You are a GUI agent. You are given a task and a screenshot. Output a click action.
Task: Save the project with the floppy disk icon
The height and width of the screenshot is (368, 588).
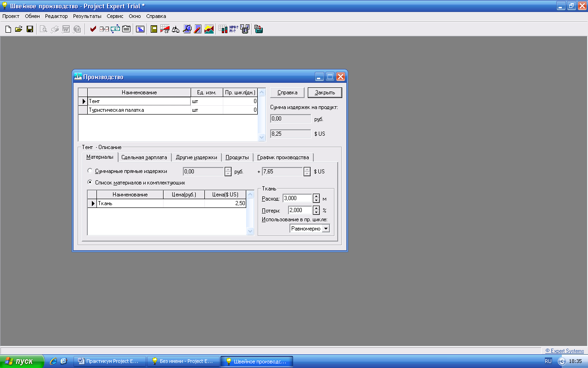point(30,29)
